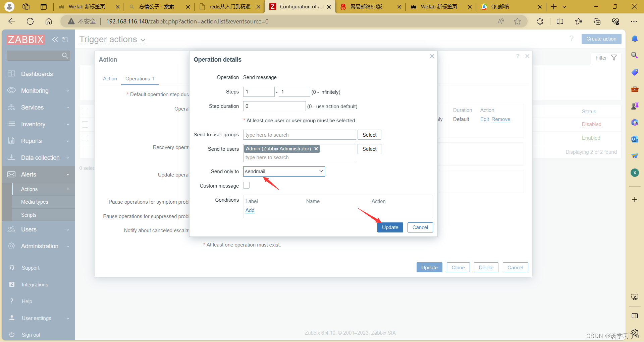Close the Operation details dialog

pos(432,56)
